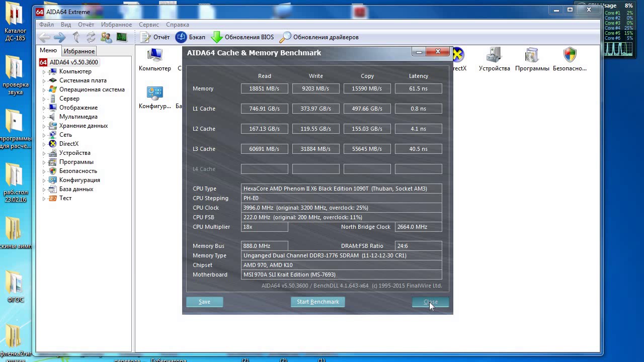The width and height of the screenshot is (644, 362).
Task: Open the DirectX icon in main pane
Action: tap(458, 59)
